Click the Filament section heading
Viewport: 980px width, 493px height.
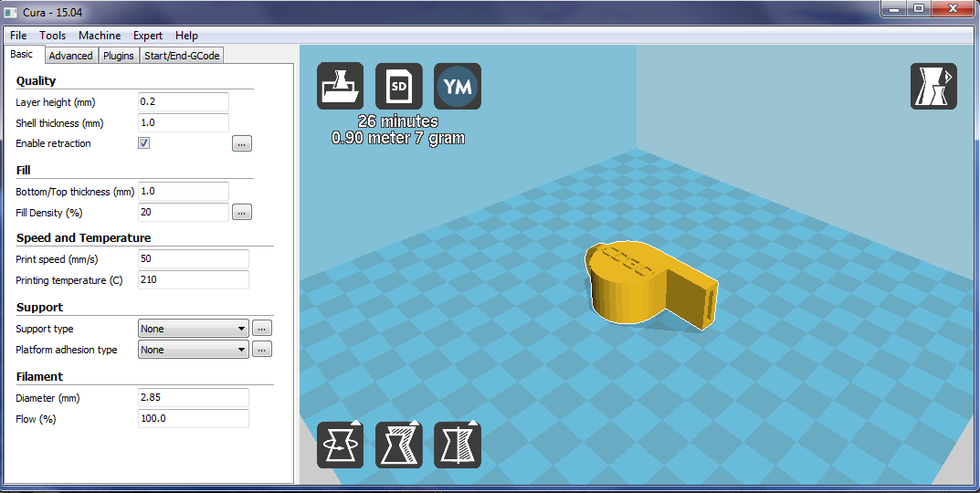(39, 377)
